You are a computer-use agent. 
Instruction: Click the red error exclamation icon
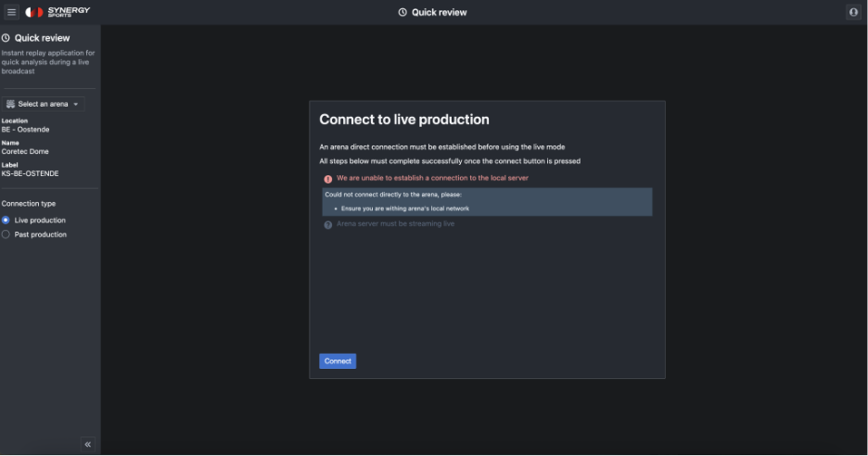[327, 179]
